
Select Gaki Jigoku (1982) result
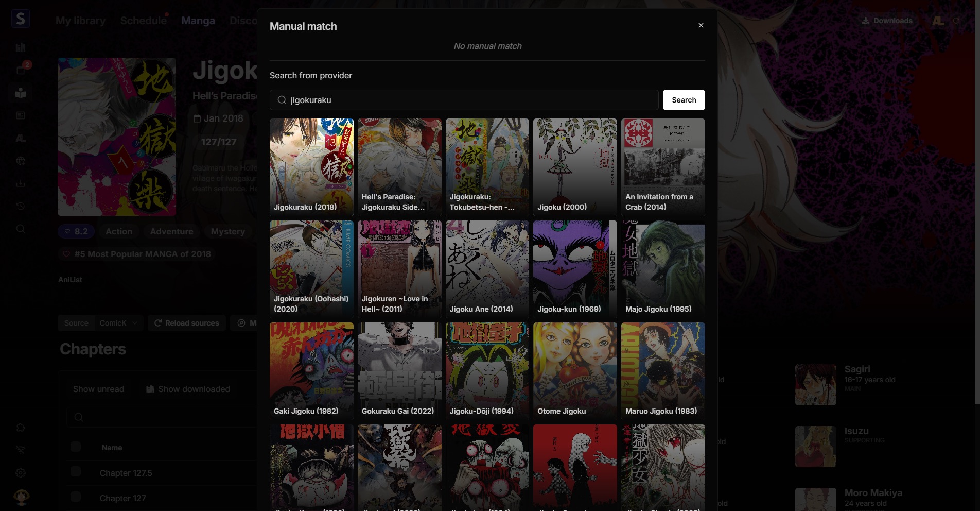click(311, 371)
